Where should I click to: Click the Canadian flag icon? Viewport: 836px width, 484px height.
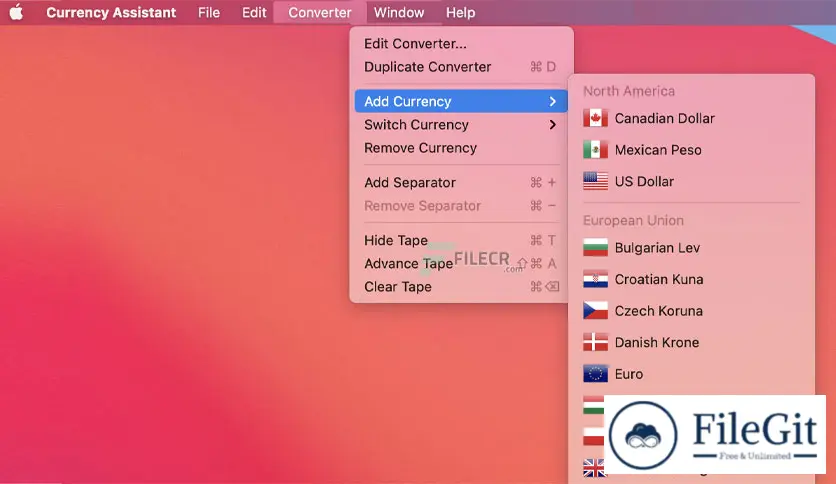tap(595, 118)
